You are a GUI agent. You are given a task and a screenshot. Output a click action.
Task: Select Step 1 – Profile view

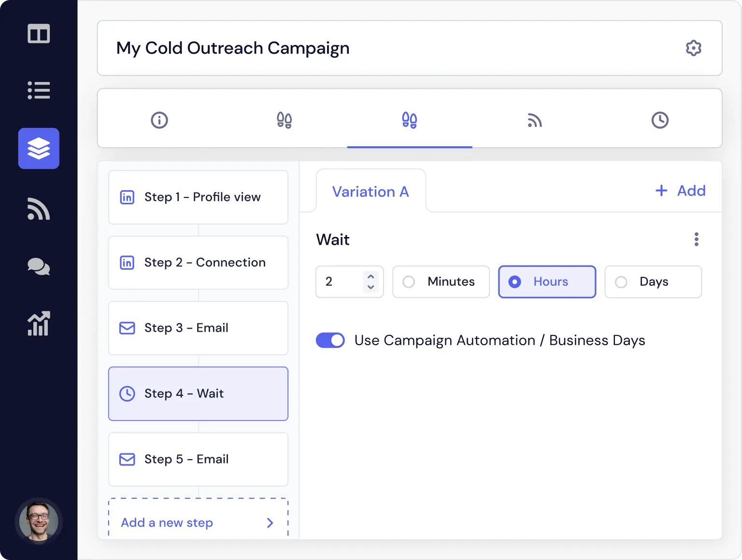(199, 197)
